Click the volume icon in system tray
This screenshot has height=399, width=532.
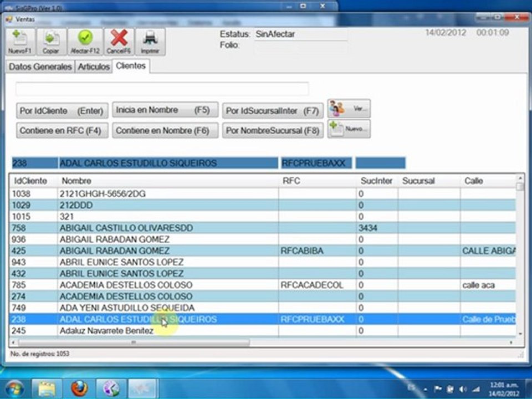[462, 389]
